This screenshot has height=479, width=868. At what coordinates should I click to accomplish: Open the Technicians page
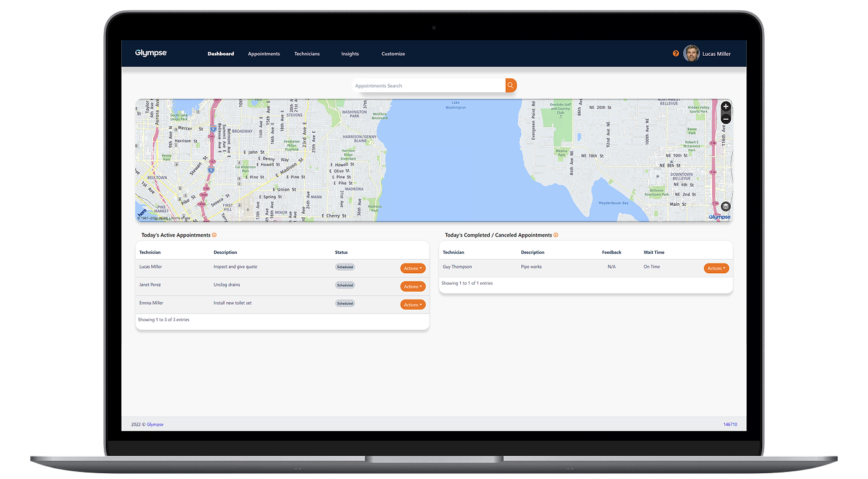click(307, 54)
